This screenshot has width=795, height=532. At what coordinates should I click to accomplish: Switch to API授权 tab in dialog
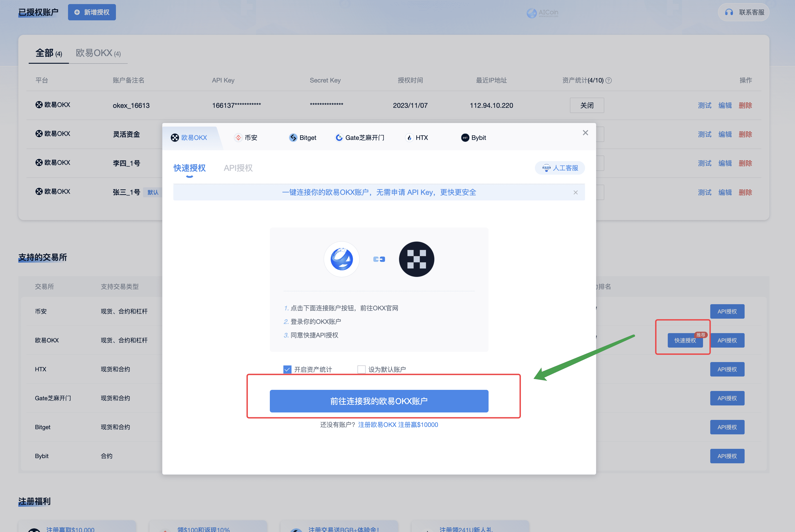pyautogui.click(x=238, y=168)
